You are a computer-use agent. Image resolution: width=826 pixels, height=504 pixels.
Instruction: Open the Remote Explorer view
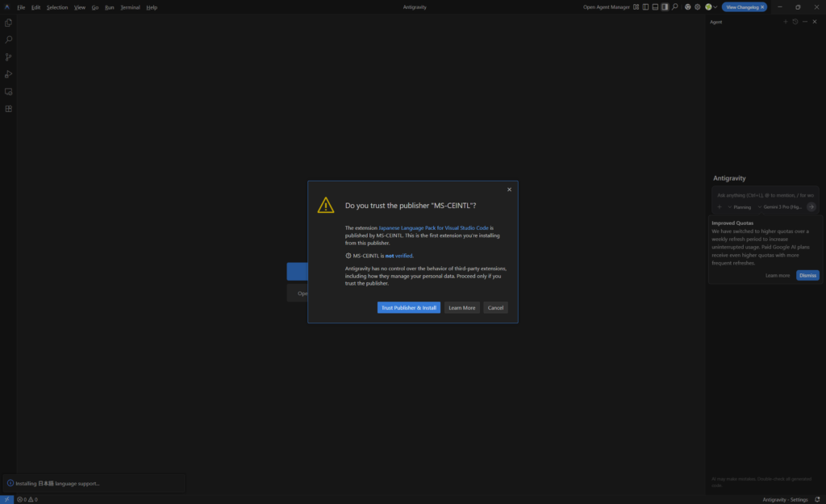pyautogui.click(x=9, y=92)
